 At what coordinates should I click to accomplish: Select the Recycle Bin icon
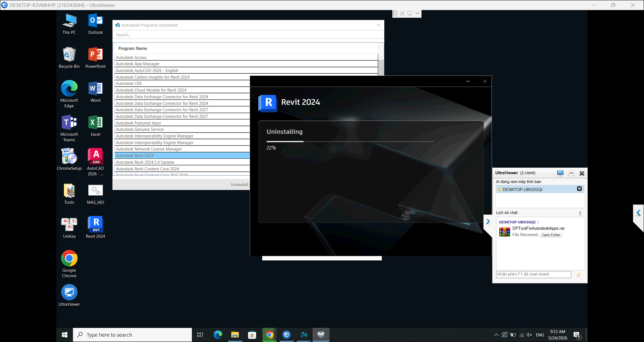click(69, 58)
